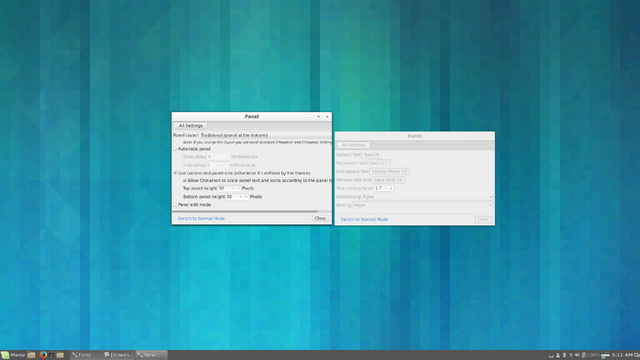Open the file manager folder launcher
640x360 pixels.
click(60, 355)
